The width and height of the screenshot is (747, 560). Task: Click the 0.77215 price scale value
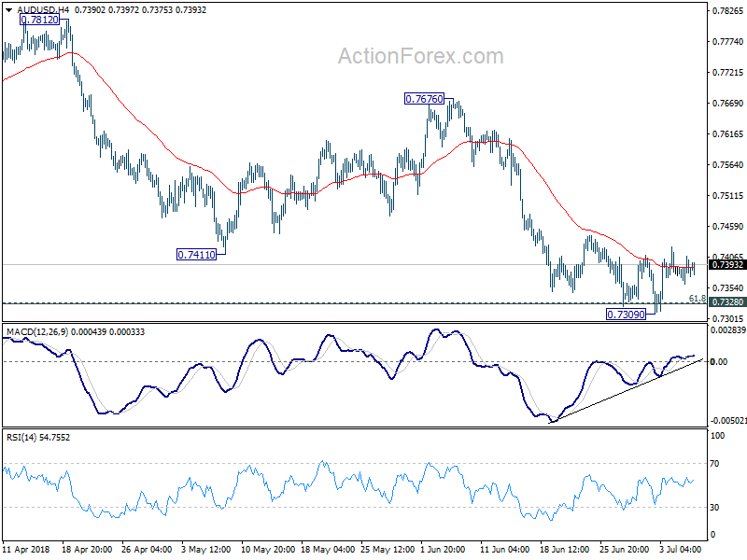point(727,73)
